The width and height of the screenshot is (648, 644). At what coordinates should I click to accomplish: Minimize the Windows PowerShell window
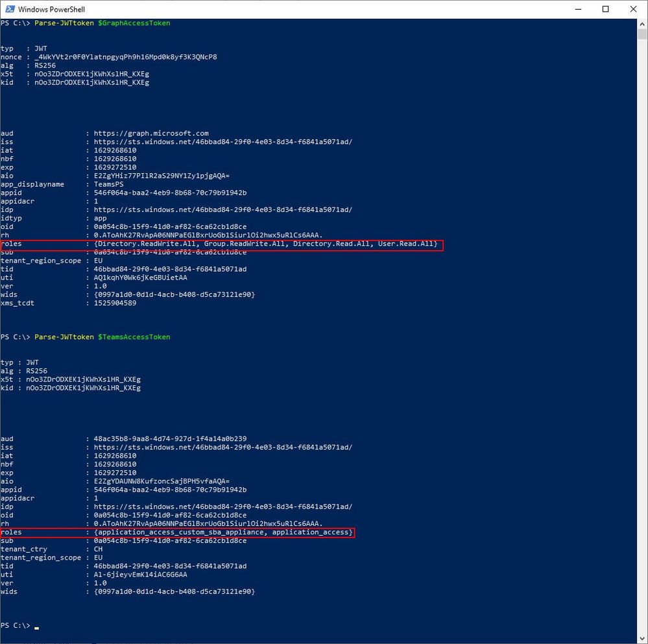pyautogui.click(x=578, y=9)
